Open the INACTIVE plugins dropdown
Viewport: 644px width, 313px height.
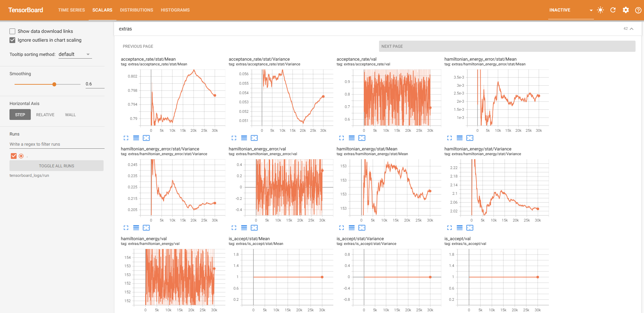click(571, 10)
